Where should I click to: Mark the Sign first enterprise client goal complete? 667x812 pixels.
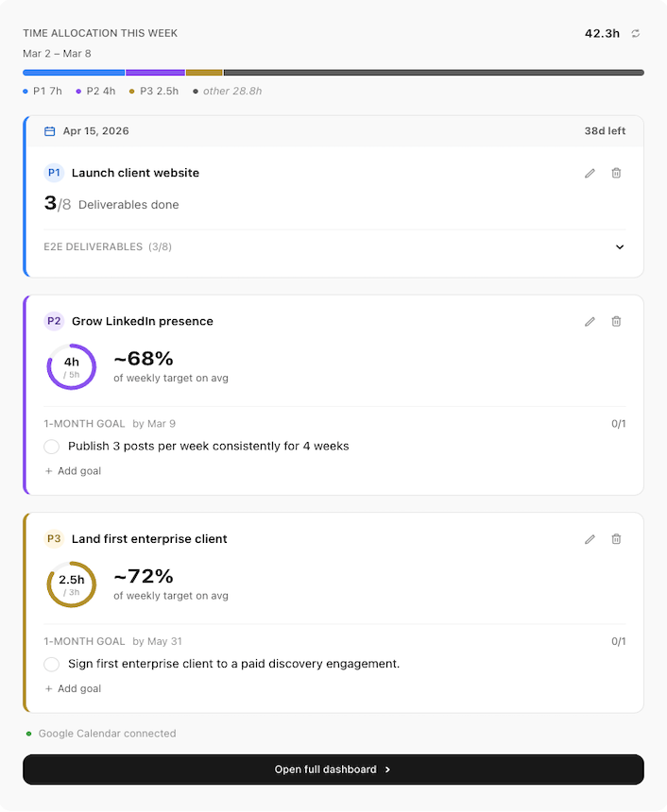tap(52, 665)
